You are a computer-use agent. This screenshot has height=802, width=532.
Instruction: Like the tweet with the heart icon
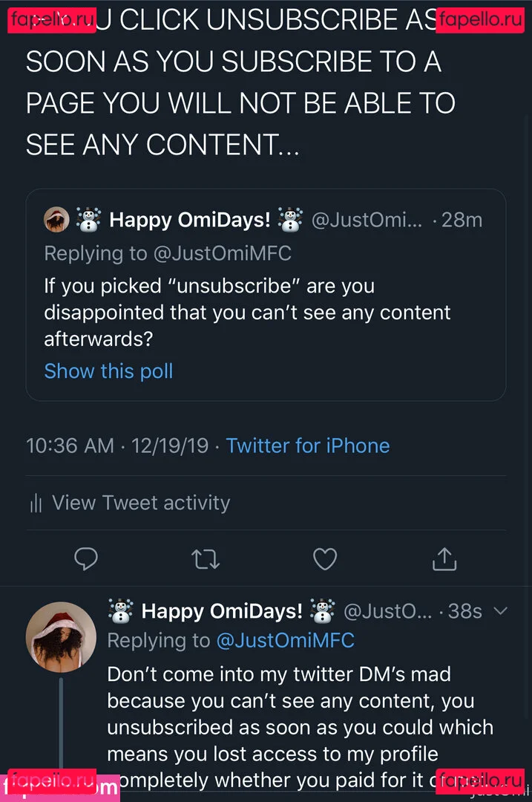coord(325,558)
